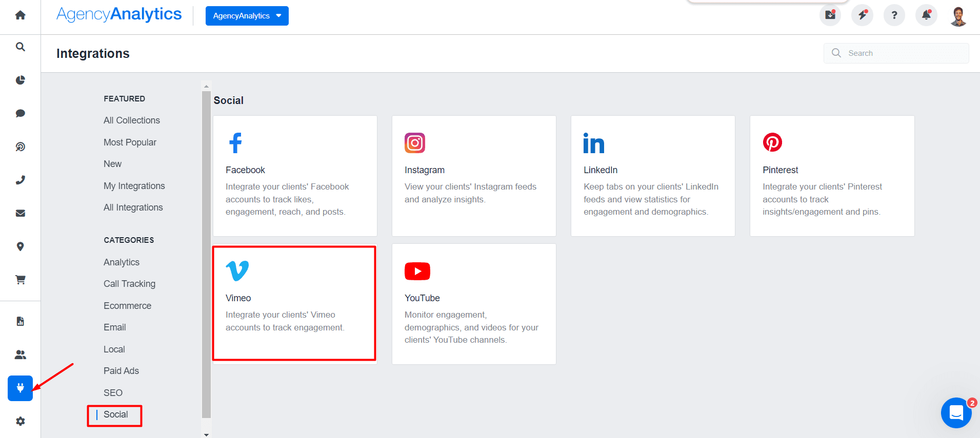
Task: Open the speech bubble reviews icon
Action: click(20, 113)
